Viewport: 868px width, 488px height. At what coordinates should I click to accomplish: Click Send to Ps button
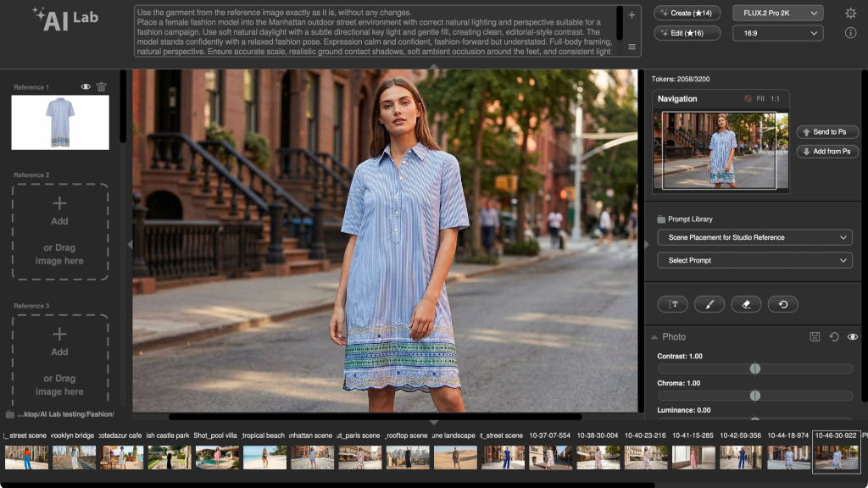(827, 132)
